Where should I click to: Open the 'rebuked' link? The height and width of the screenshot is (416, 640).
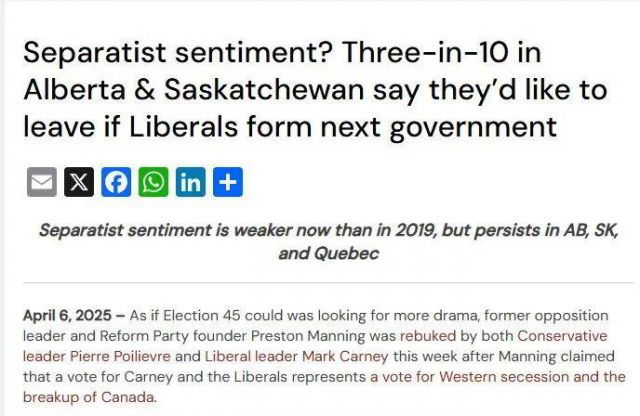coord(428,336)
